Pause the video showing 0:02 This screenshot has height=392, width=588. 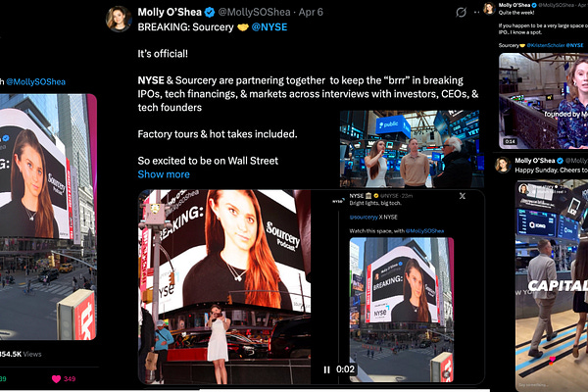click(x=326, y=369)
